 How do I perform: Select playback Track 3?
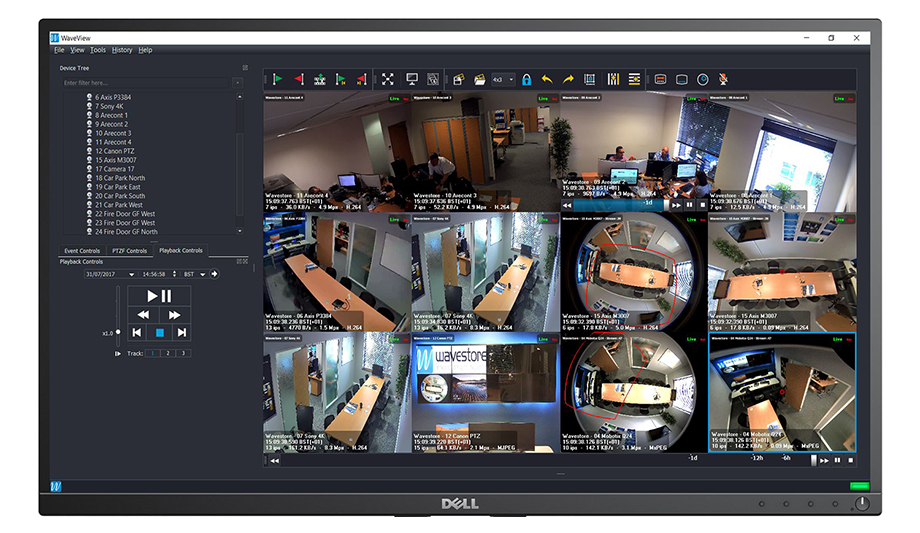(x=183, y=353)
